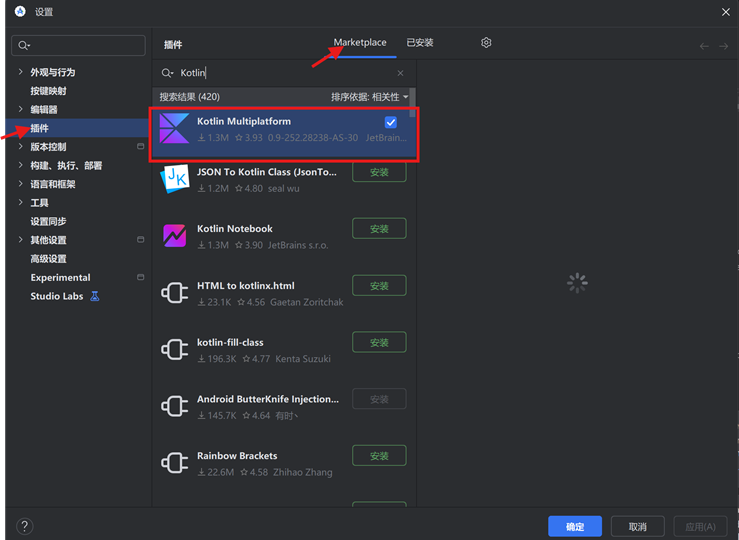Select Studio Labs in the settings tree
This screenshot has height=540, width=739.
click(x=57, y=296)
